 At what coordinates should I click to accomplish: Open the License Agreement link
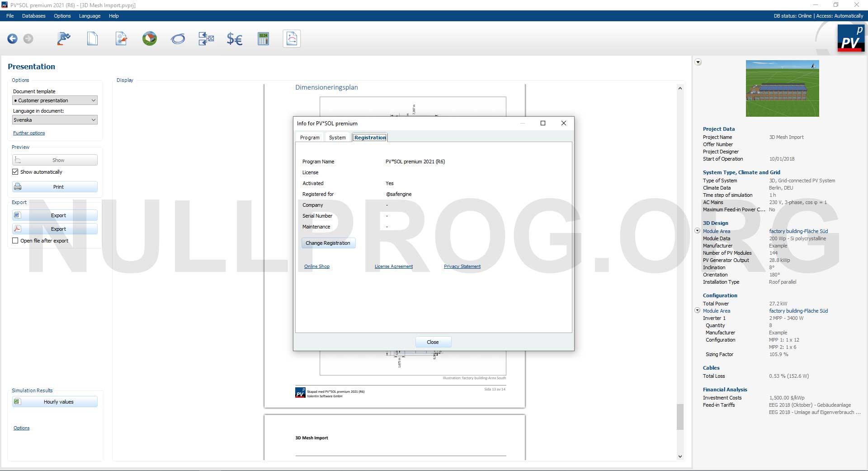(x=394, y=266)
